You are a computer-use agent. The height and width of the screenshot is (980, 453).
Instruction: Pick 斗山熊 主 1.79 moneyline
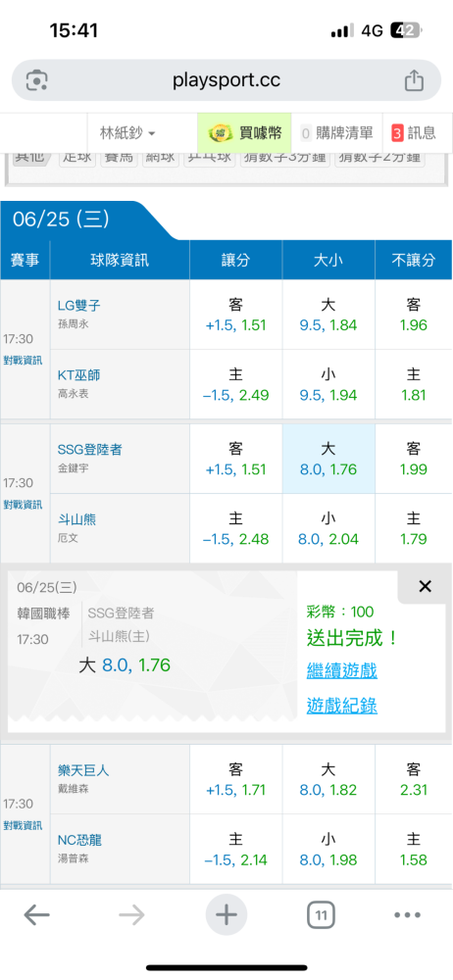pos(414,528)
